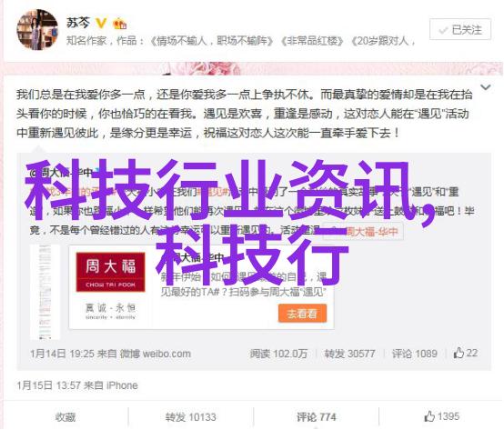The image size is (504, 430).
Task: Click the 1月15日 13:57 timestamp
Action: point(48,385)
